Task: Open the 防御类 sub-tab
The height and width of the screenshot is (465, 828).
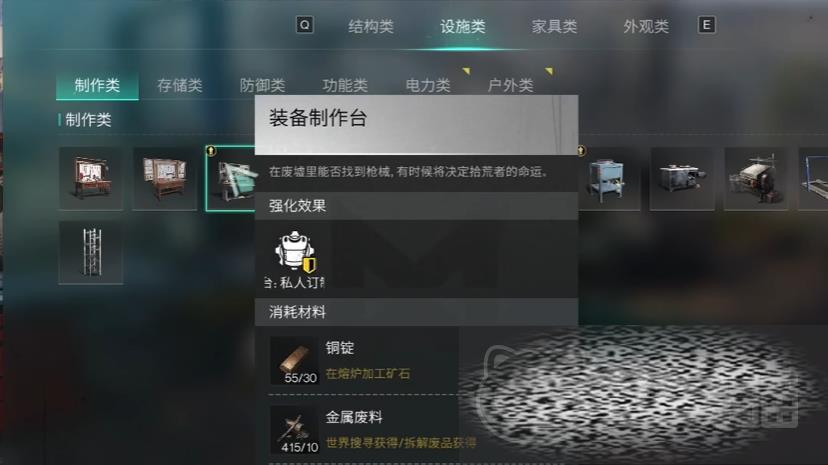Action: pyautogui.click(x=262, y=86)
